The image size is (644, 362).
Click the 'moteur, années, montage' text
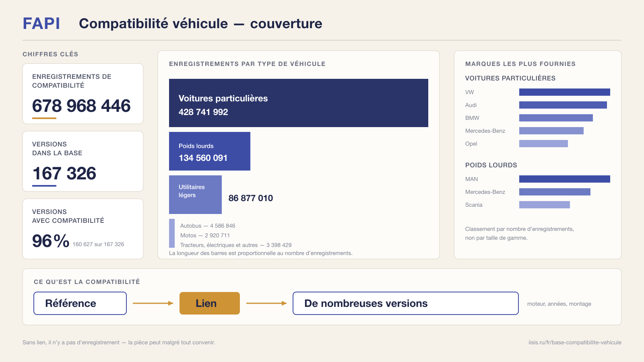559,304
